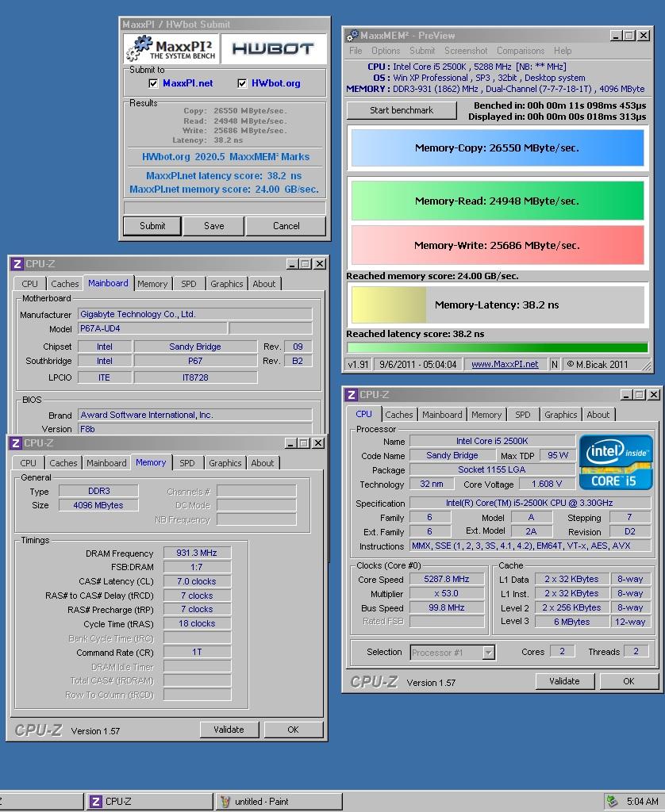Switch to About tab in Memory window

[x=262, y=463]
